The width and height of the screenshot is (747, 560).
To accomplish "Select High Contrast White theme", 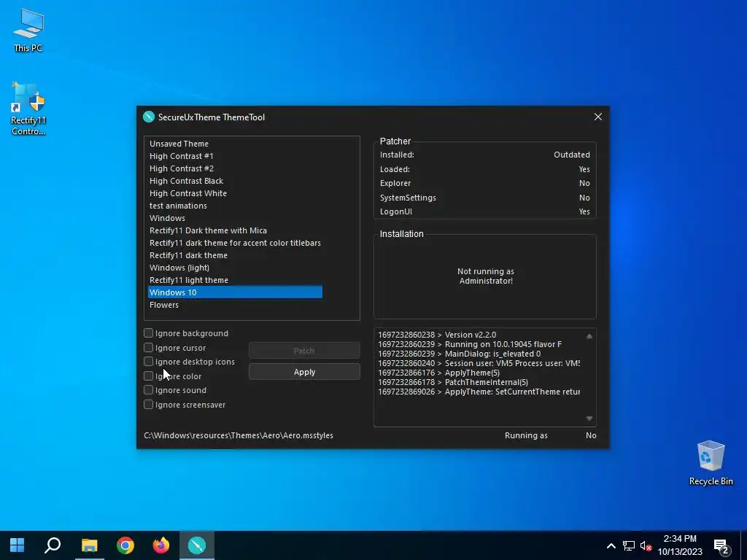I will pos(188,193).
